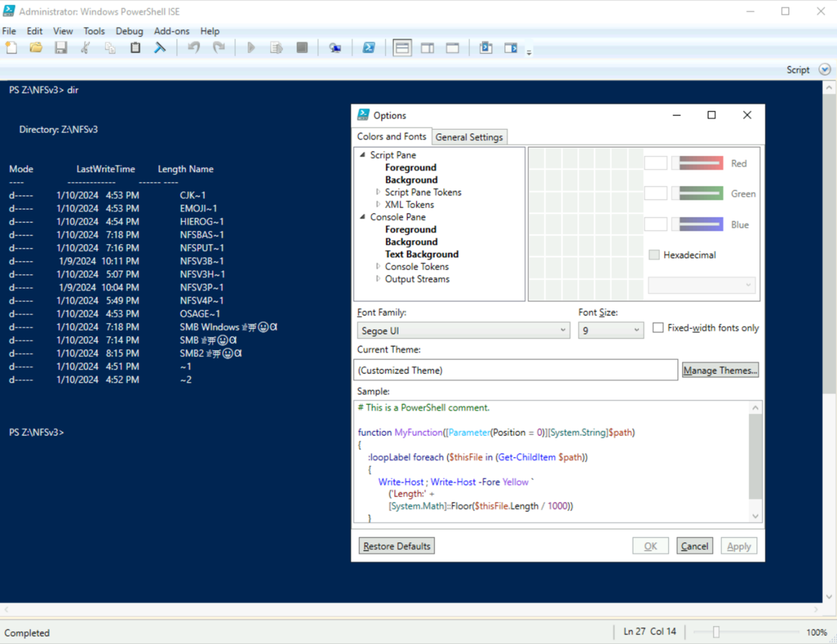Select the New Script toolbar icon
Screen dimensions: 837x644
[11, 47]
